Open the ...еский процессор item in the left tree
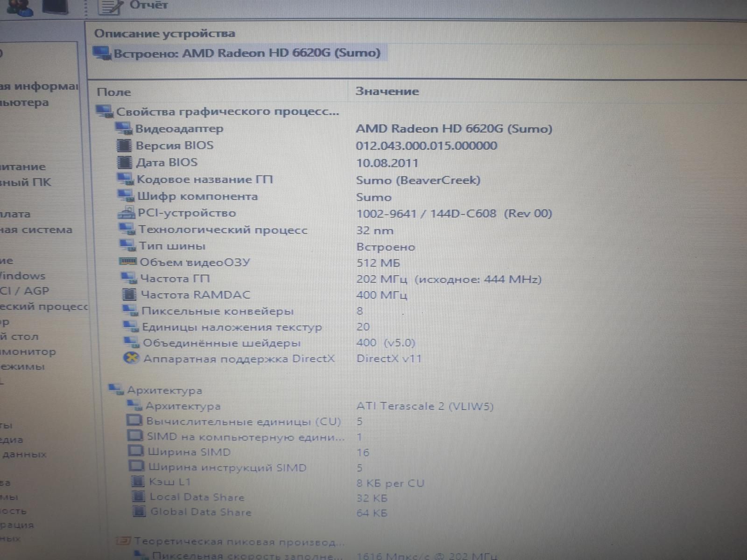The height and width of the screenshot is (560, 747). pyautogui.click(x=44, y=307)
